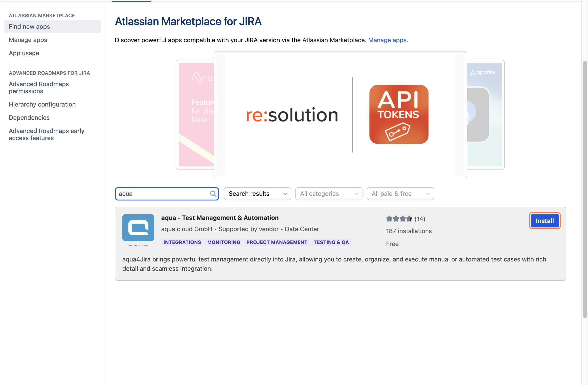Click the pink Jira Service Desk banner

point(196,114)
